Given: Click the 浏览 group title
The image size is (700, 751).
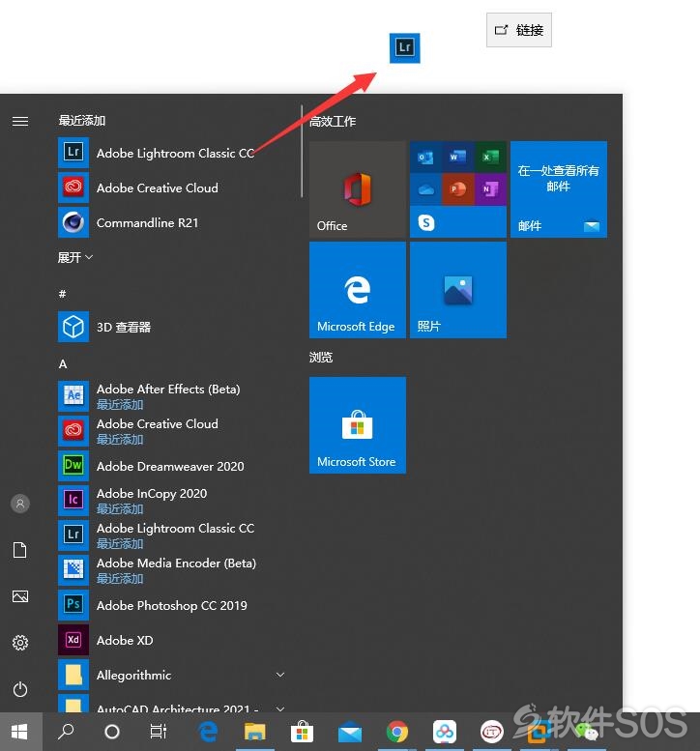Looking at the screenshot, I should 321,357.
